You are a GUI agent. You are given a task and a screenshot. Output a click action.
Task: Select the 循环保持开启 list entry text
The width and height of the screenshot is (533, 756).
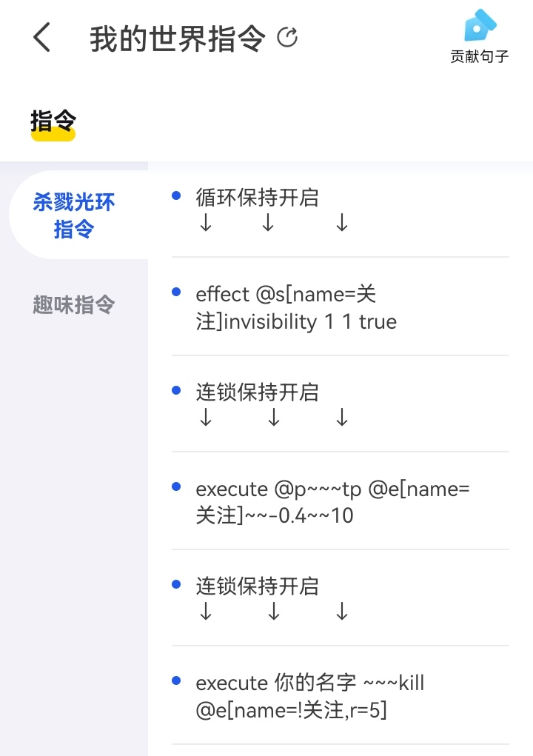pyautogui.click(x=258, y=198)
